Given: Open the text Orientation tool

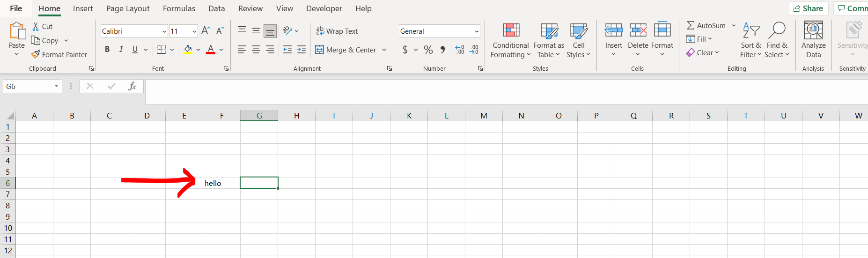Looking at the screenshot, I should coord(287,31).
